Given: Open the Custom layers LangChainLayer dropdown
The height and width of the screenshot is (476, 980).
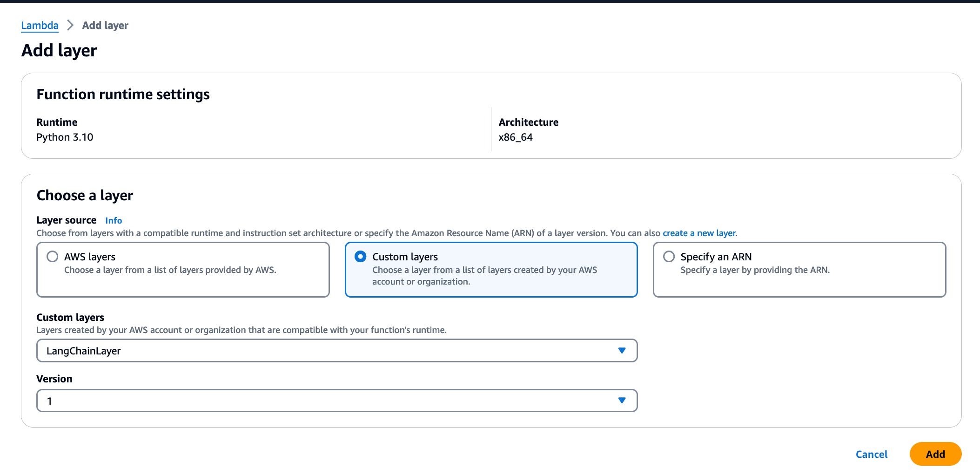Looking at the screenshot, I should click(x=326, y=351).
